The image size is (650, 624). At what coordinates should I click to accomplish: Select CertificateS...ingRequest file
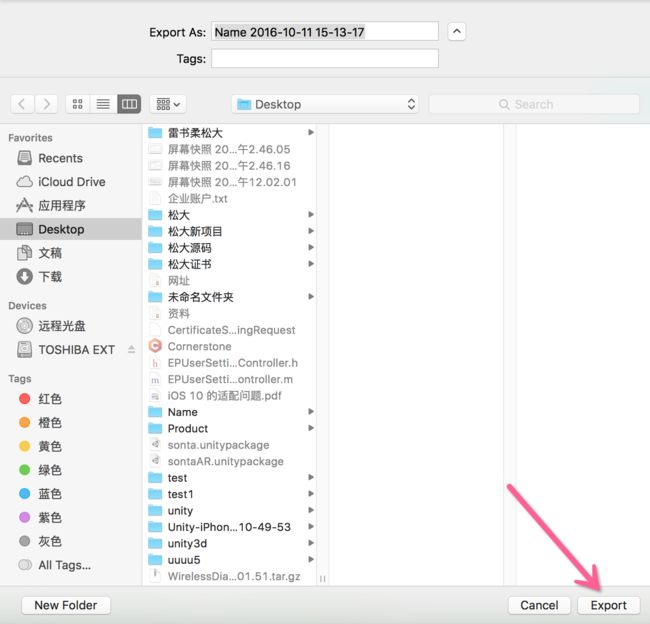pos(231,330)
